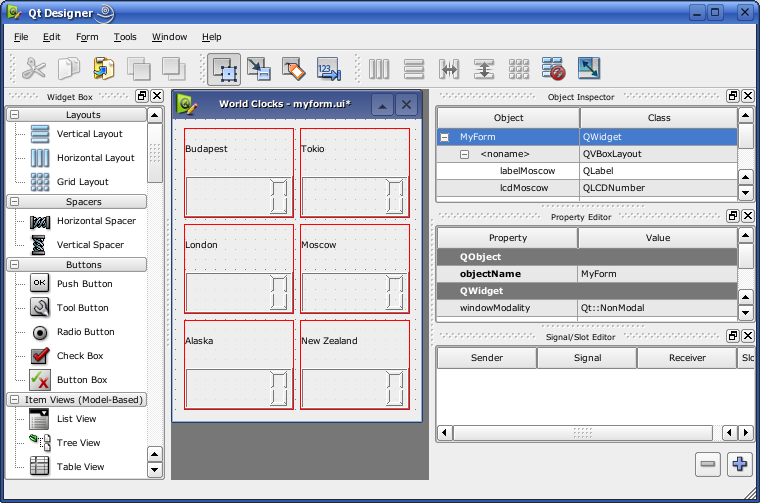Pick the Push Button widget

coord(71,283)
